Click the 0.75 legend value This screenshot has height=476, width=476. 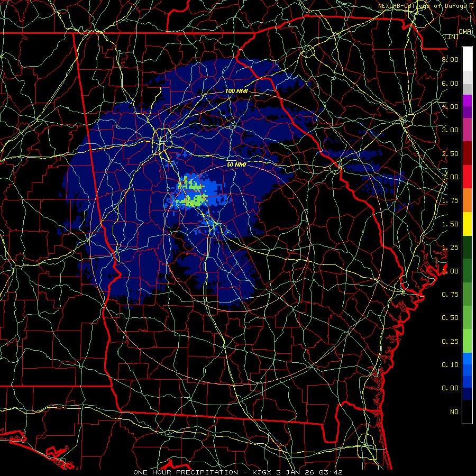click(450, 295)
